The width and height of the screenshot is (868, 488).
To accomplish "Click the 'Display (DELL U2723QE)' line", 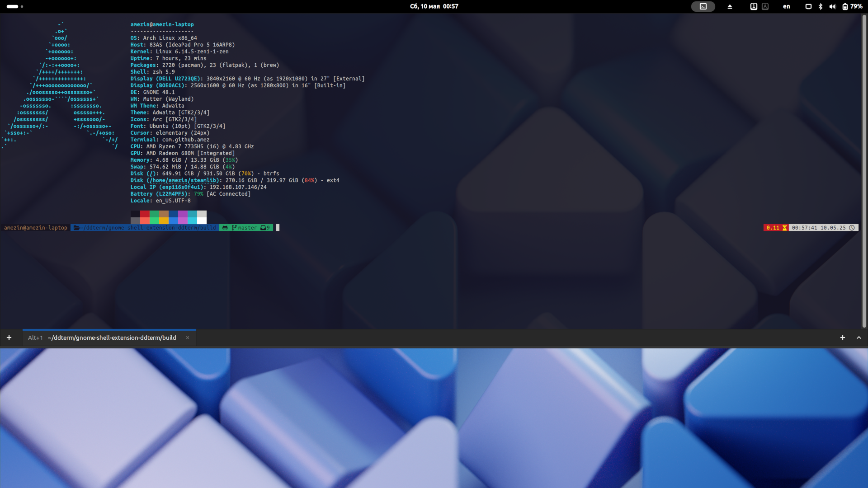I will coord(247,79).
